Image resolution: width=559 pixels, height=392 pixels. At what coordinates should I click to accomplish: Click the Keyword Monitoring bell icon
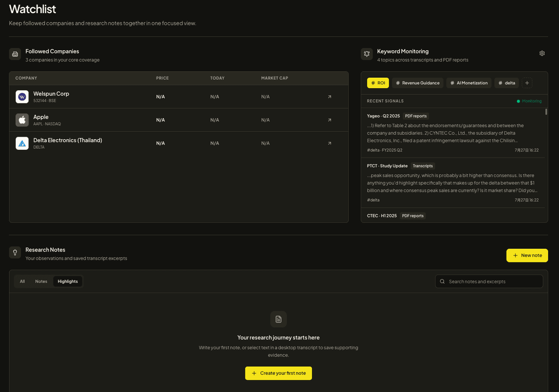click(367, 54)
